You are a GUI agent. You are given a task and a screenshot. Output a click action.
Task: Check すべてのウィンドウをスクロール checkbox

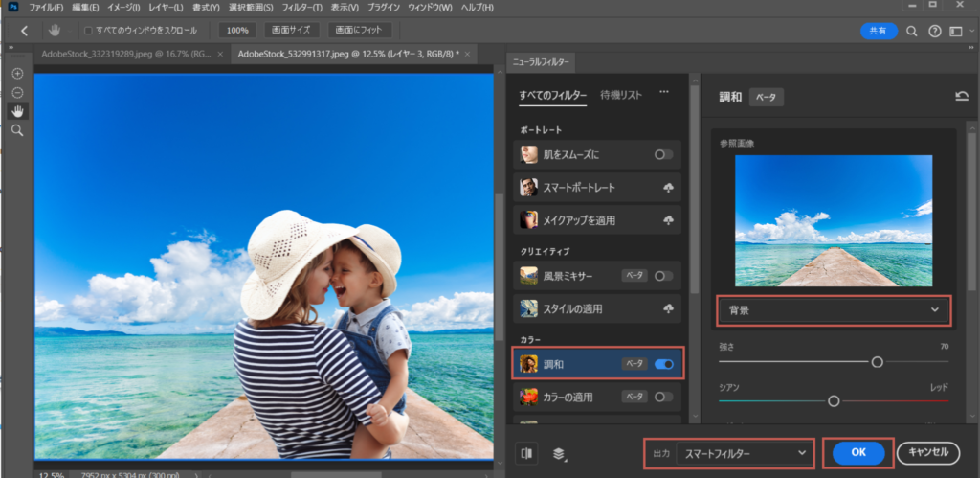pyautogui.click(x=89, y=31)
